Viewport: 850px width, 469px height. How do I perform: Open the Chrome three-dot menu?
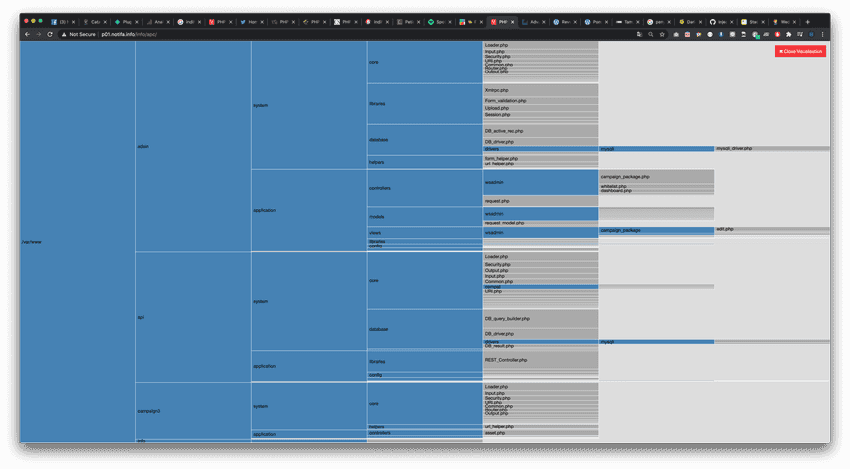pos(823,34)
